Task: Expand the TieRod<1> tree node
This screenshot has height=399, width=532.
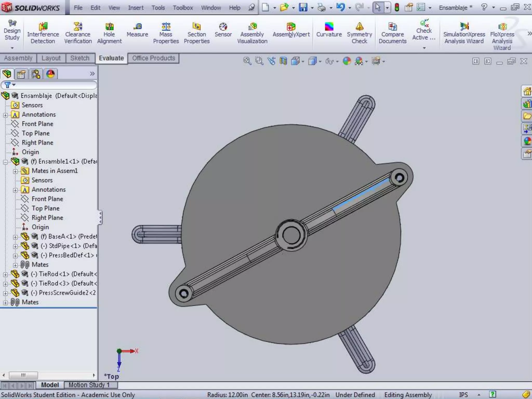Action: click(x=5, y=274)
